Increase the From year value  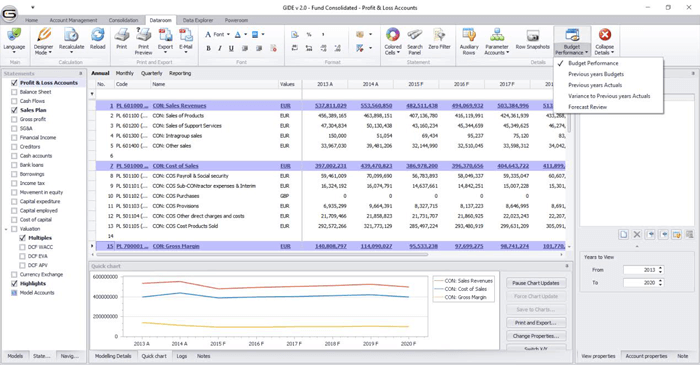coord(661,268)
